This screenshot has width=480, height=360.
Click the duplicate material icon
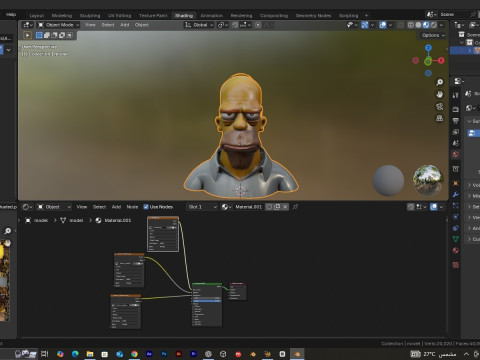click(x=277, y=207)
